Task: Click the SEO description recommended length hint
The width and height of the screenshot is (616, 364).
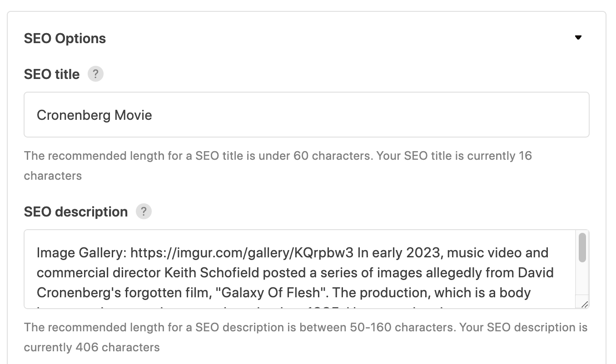Action: point(305,328)
